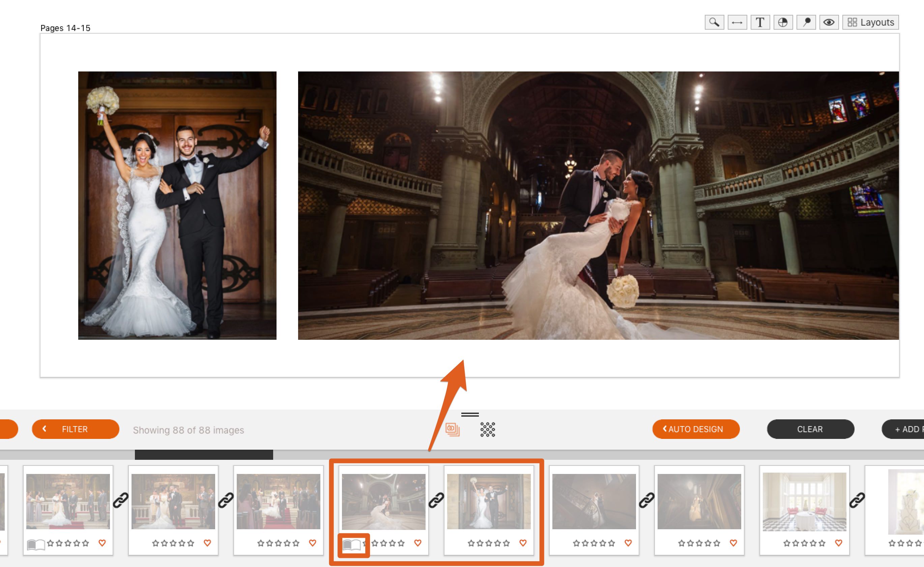Toggle heart on couple kissing at altar thumbnail
The height and width of the screenshot is (567, 924).
207,543
